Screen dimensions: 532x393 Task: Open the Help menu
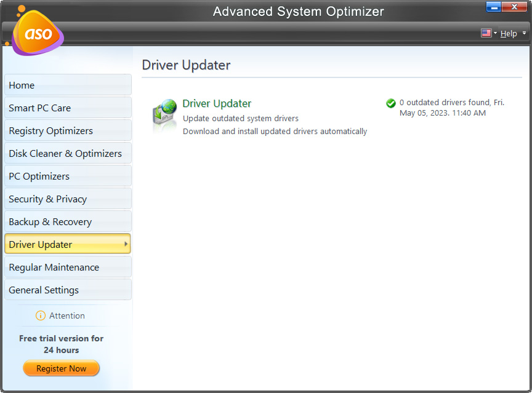pyautogui.click(x=509, y=34)
